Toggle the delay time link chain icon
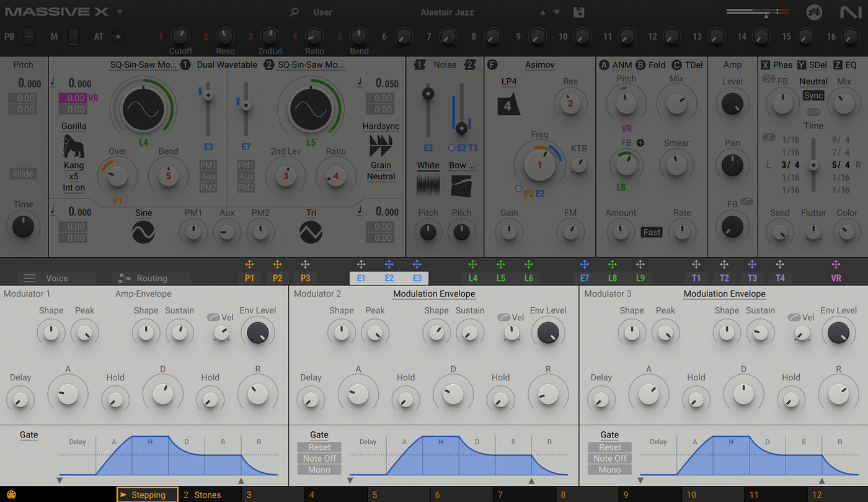The width and height of the screenshot is (868, 502). (813, 112)
